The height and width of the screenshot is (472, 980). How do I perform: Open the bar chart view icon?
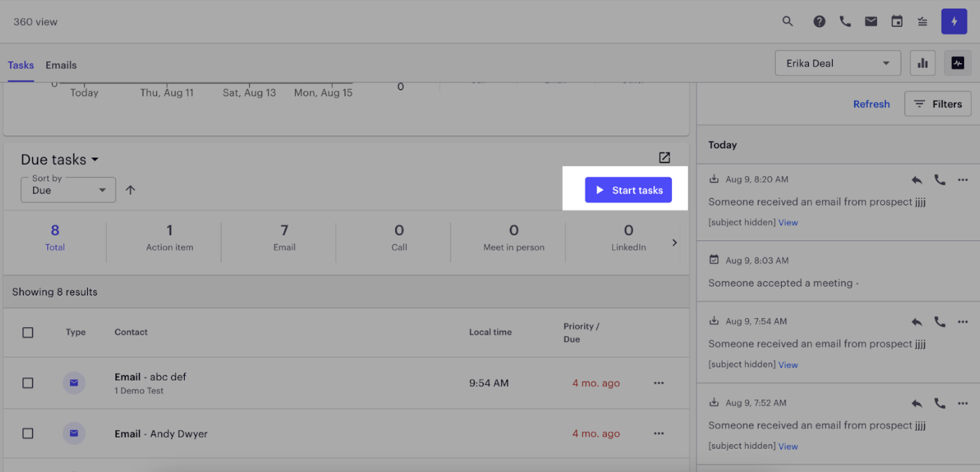click(923, 63)
